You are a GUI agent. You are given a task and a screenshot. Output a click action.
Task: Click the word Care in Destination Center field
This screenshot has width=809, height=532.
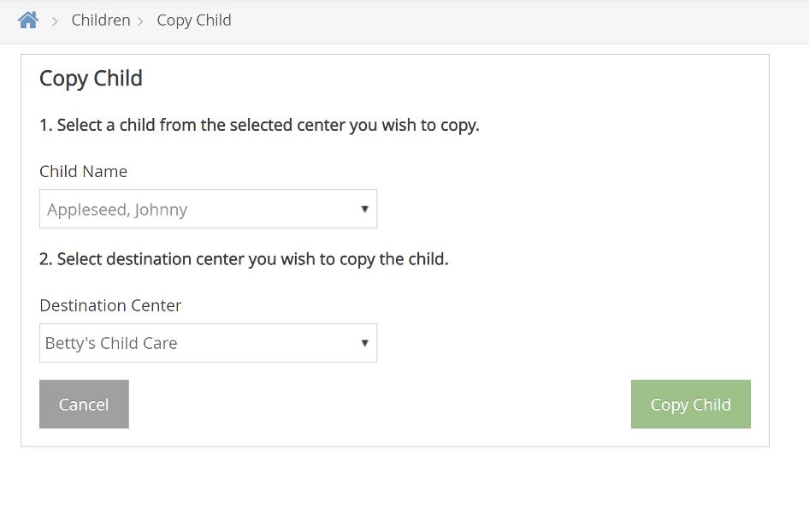click(x=160, y=343)
